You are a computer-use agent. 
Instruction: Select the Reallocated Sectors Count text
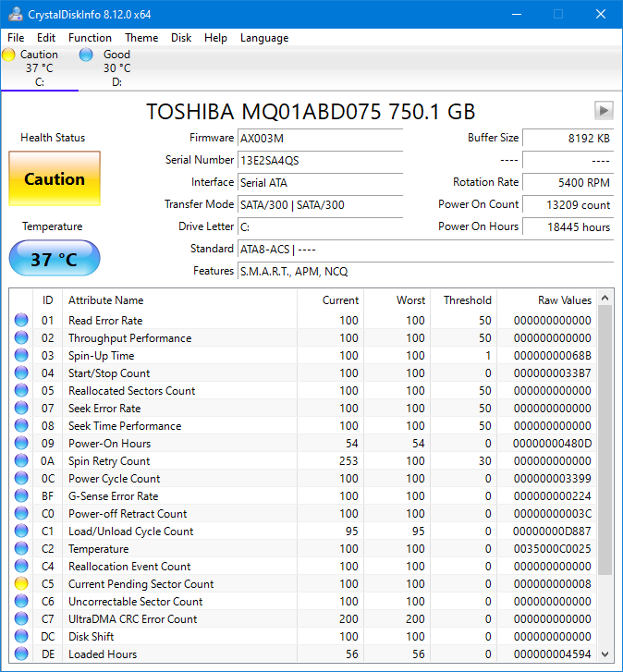point(131,391)
